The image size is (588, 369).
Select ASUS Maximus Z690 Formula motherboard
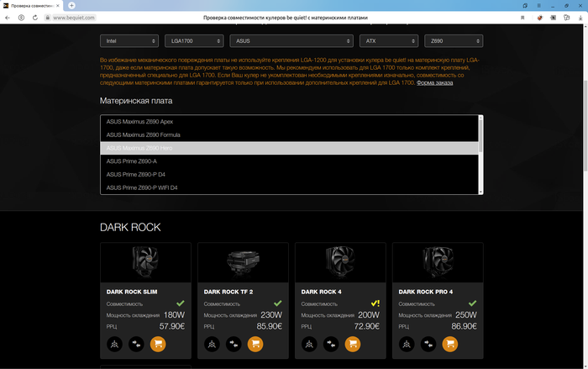pyautogui.click(x=289, y=134)
